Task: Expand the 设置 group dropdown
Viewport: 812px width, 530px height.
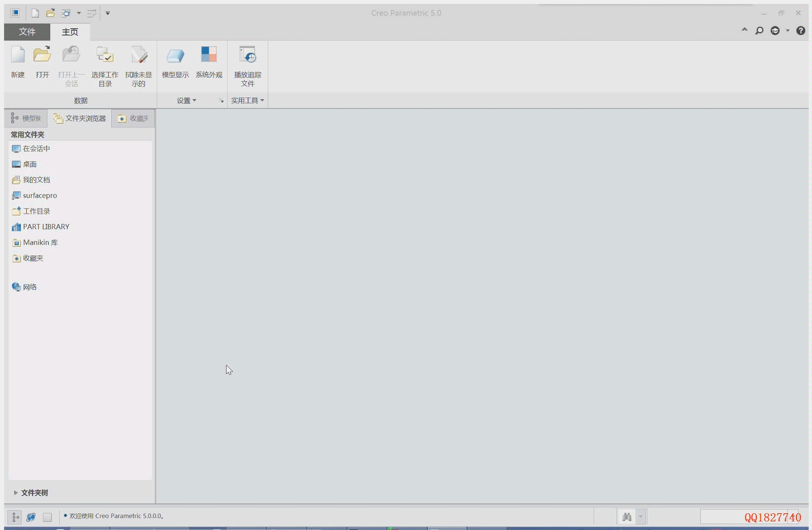Action: point(187,100)
